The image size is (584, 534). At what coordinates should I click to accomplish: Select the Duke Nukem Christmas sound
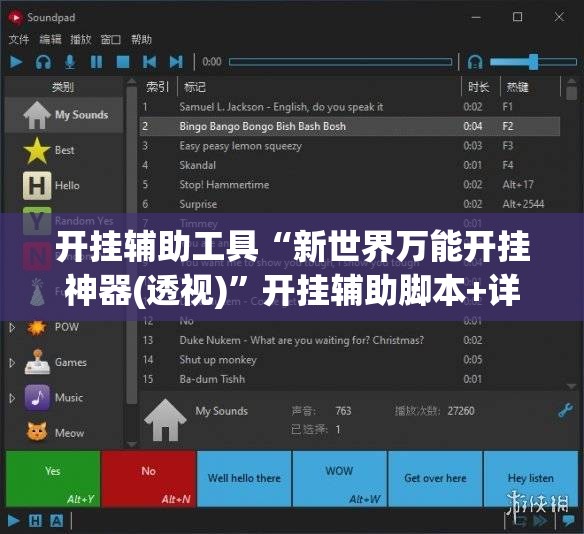pos(350,340)
